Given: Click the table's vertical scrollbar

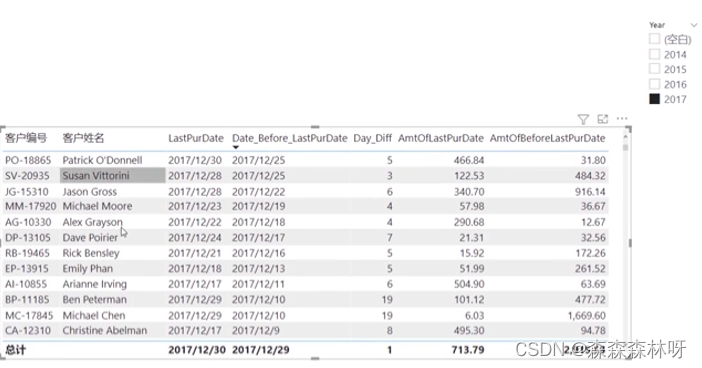Looking at the screenshot, I should click(x=625, y=147).
